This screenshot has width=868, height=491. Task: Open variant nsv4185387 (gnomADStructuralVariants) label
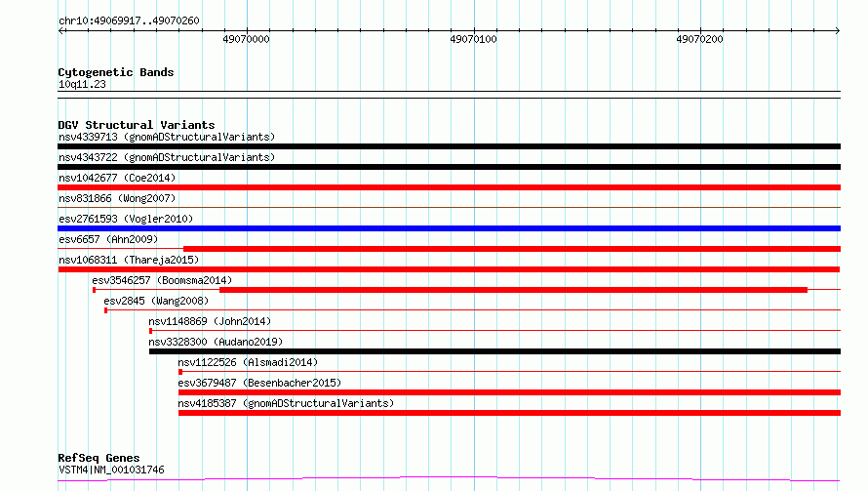point(286,403)
